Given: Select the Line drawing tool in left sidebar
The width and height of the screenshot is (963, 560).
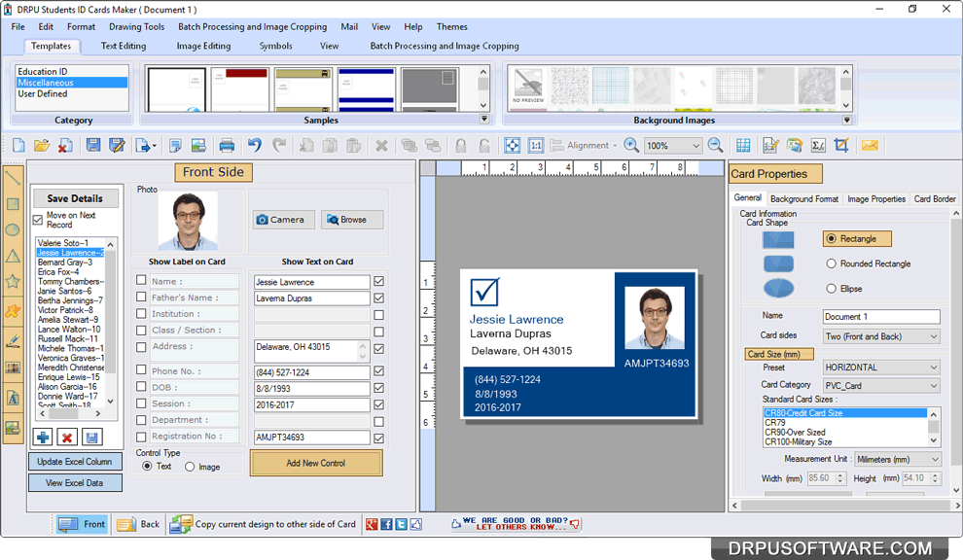Looking at the screenshot, I should point(13,178).
